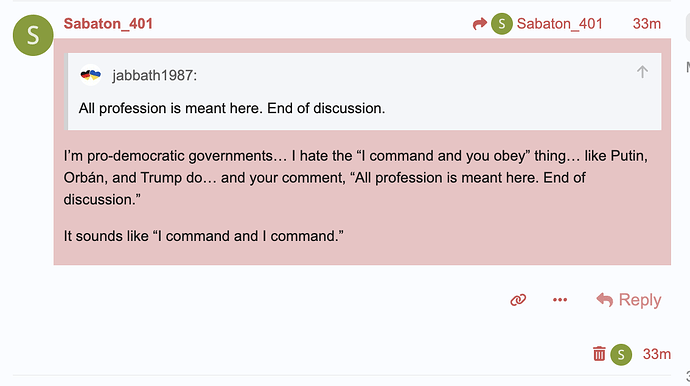Click paragraph starting "I'm pro-democratic governments"
Screen dimensions: 690x386
point(356,177)
